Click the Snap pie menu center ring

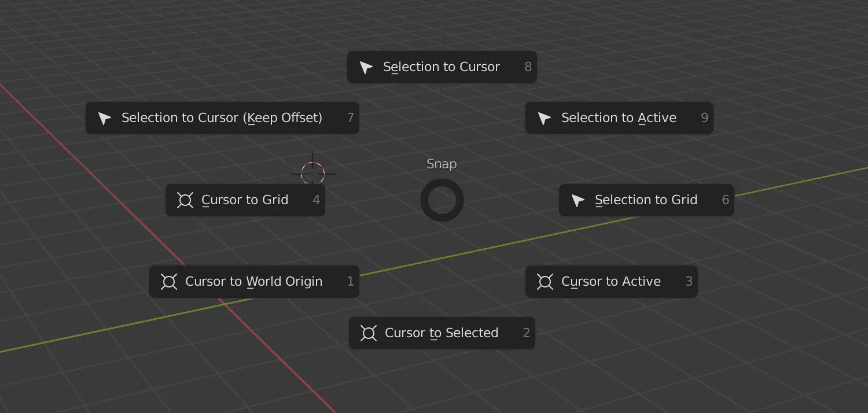coord(442,200)
